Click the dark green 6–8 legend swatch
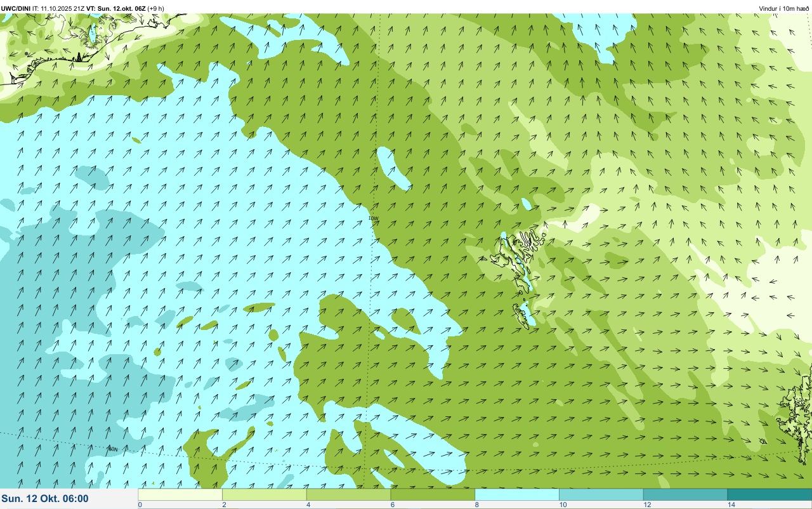 pyautogui.click(x=433, y=494)
